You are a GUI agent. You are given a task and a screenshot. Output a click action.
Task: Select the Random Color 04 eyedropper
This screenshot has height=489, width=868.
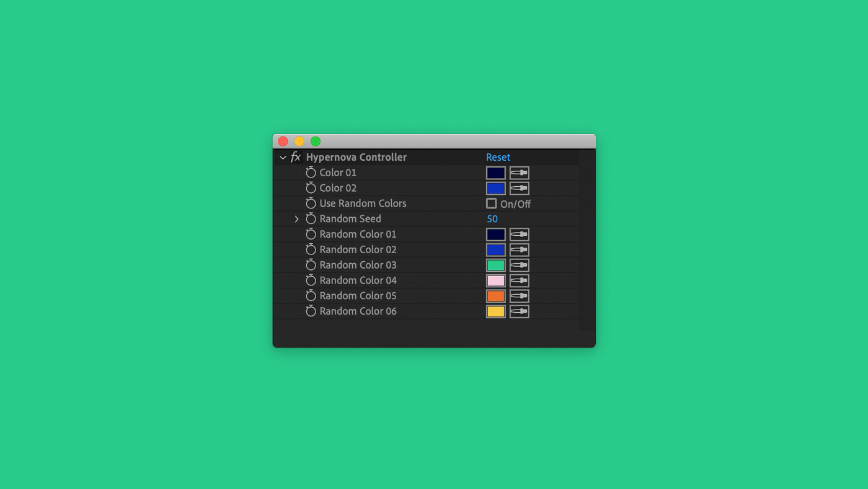pyautogui.click(x=520, y=280)
